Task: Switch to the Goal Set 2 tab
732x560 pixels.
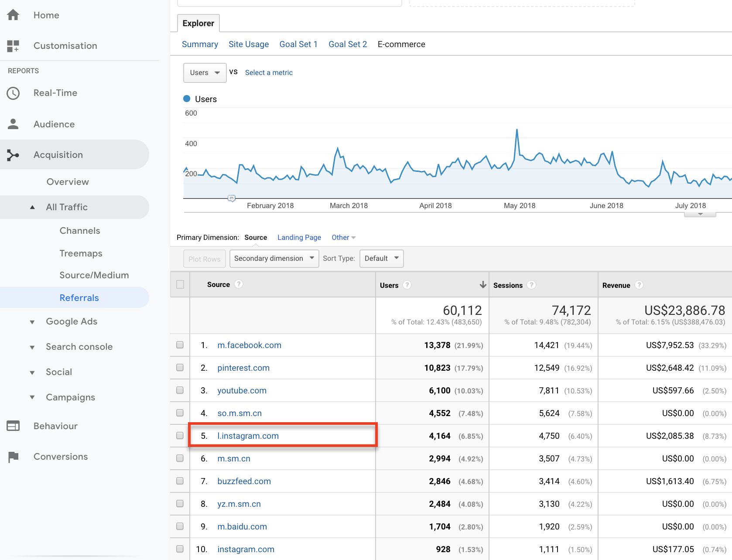Action: click(x=348, y=44)
